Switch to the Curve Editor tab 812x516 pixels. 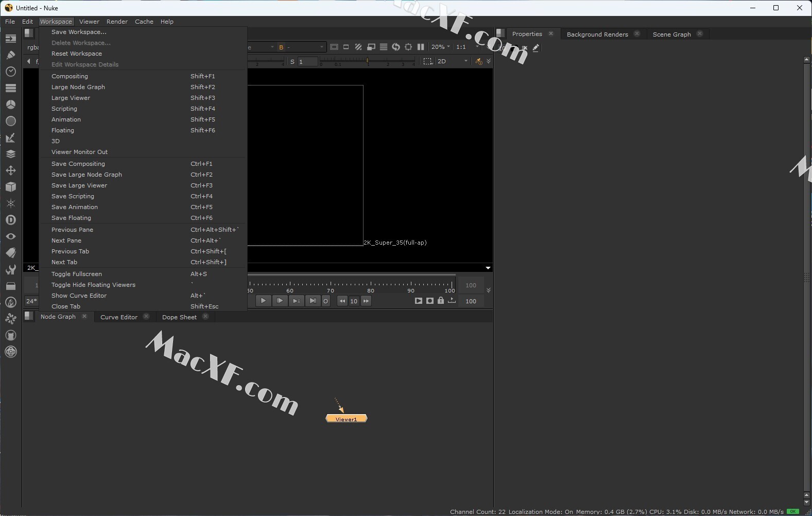[x=119, y=317]
